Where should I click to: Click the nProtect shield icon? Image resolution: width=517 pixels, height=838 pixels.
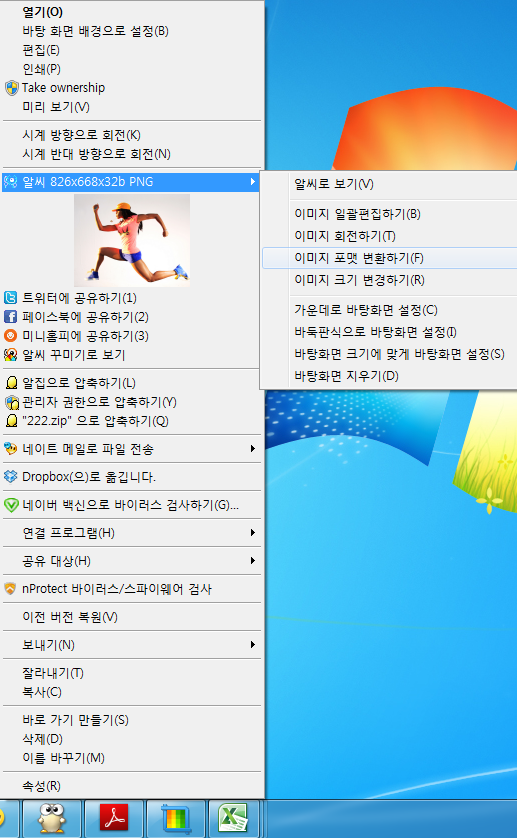tap(10, 589)
